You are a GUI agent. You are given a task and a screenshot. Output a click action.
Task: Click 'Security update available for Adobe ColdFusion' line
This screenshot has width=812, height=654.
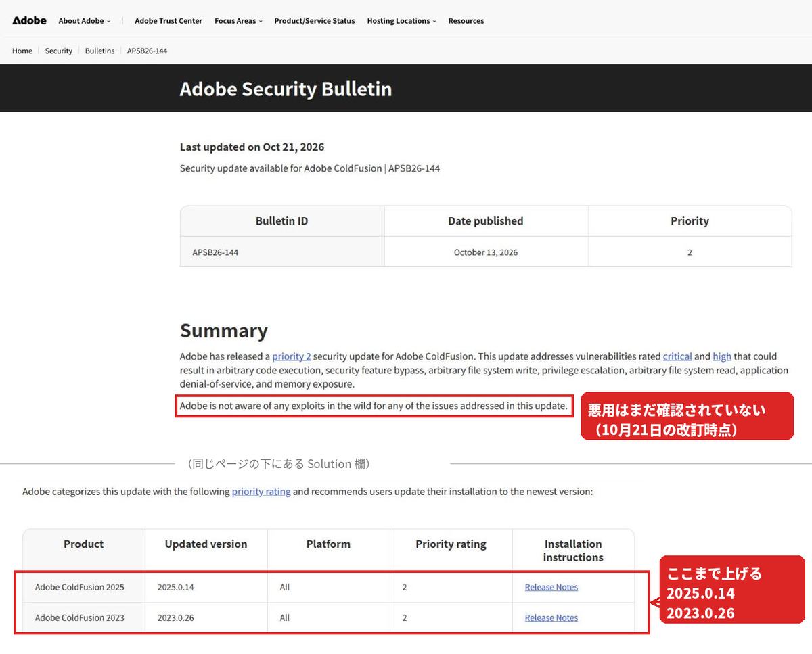tap(310, 168)
